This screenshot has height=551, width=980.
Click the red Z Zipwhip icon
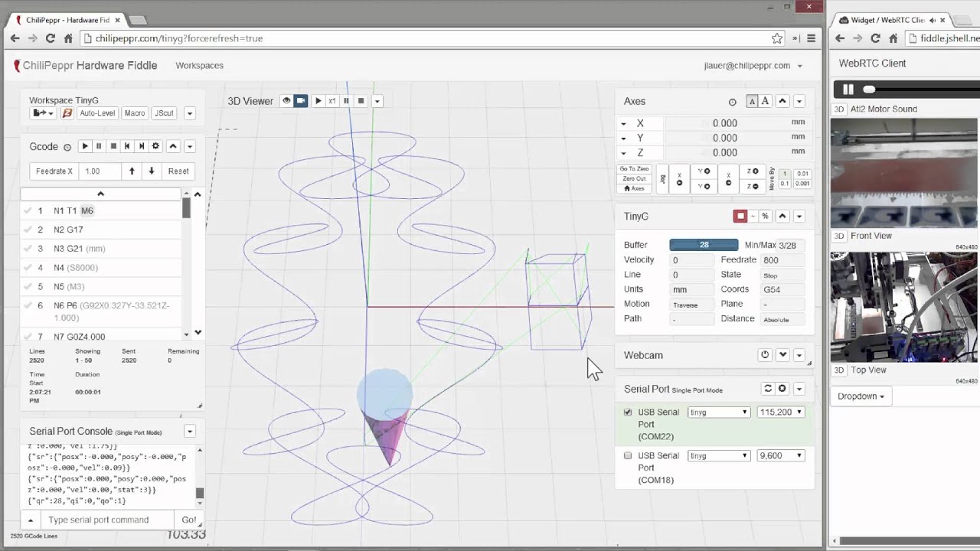[x=67, y=113]
